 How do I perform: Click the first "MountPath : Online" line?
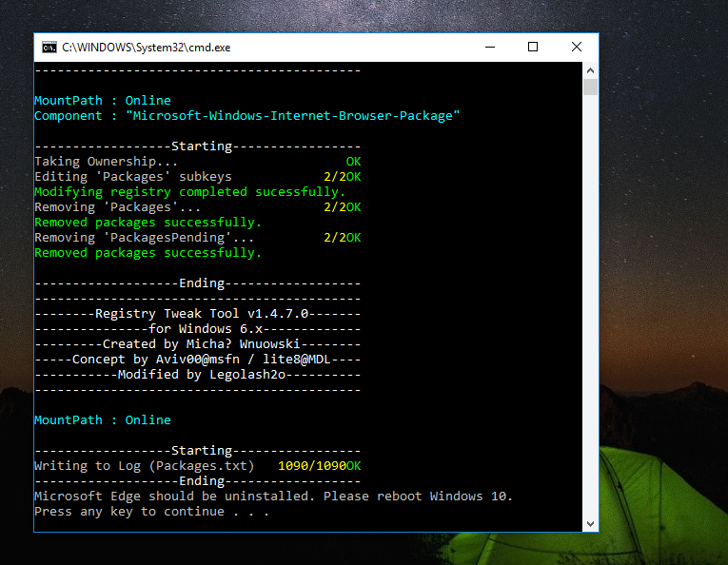[103, 101]
